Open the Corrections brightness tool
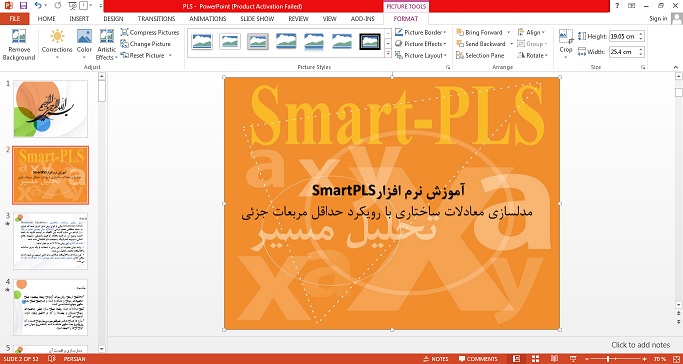 pos(57,36)
